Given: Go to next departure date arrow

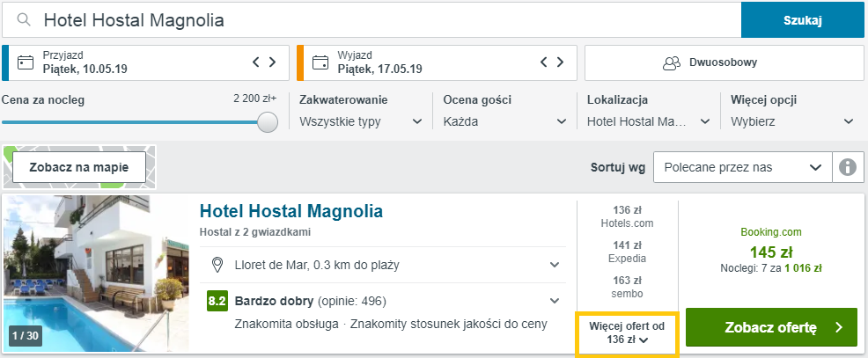Looking at the screenshot, I should coord(560,62).
